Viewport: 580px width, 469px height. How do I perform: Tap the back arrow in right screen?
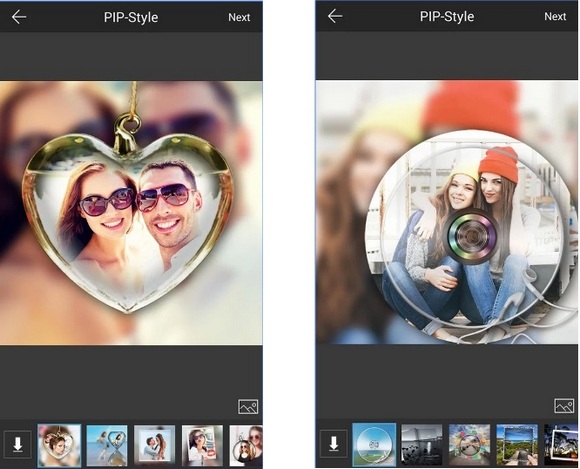pos(335,16)
